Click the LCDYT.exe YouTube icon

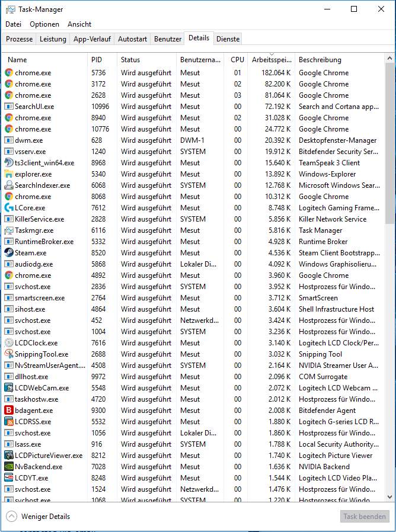9,477
